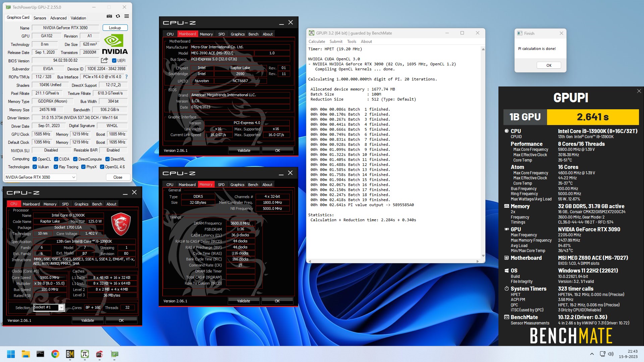The height and width of the screenshot is (362, 644).
Task: Toggle PhysX checkbox
Action: point(83,167)
